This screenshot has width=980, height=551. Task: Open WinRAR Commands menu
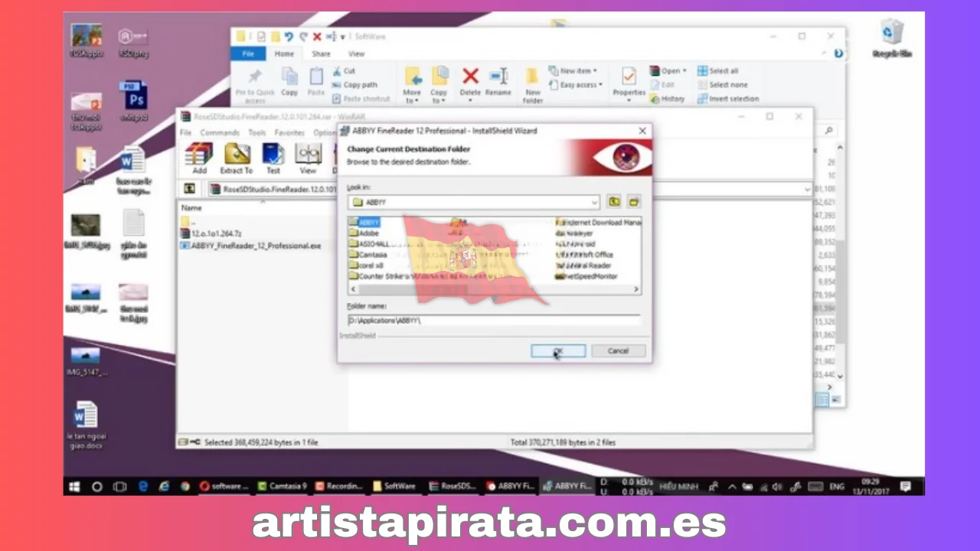click(x=220, y=132)
